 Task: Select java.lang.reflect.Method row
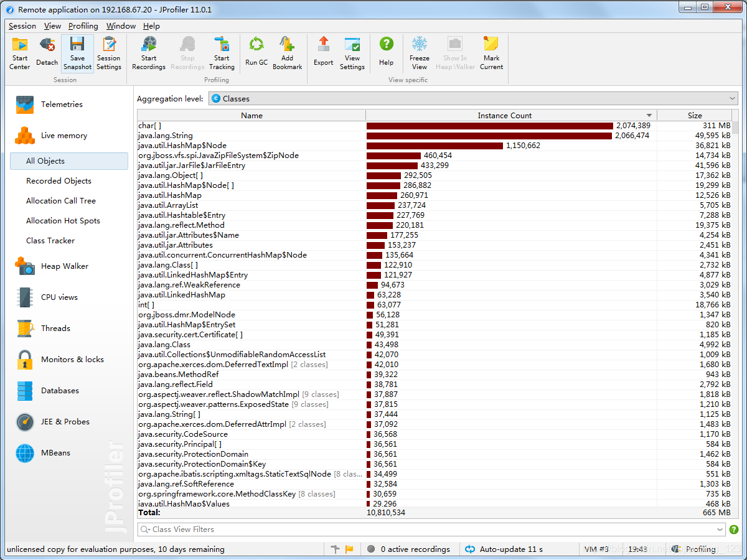pyautogui.click(x=435, y=225)
